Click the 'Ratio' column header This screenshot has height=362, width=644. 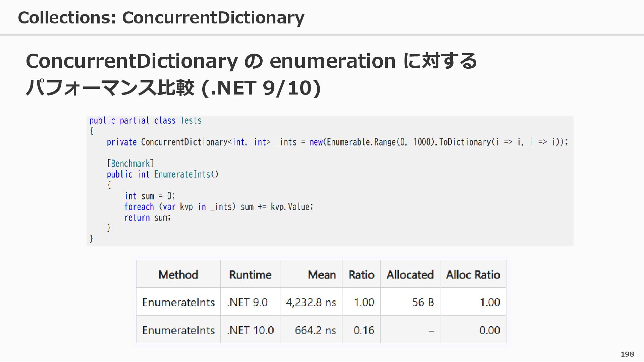coord(361,275)
